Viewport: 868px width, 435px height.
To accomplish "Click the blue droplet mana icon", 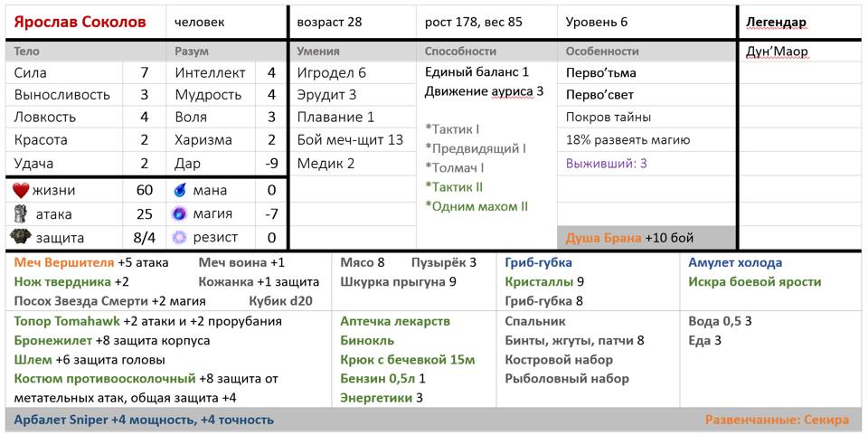I will pyautogui.click(x=179, y=191).
